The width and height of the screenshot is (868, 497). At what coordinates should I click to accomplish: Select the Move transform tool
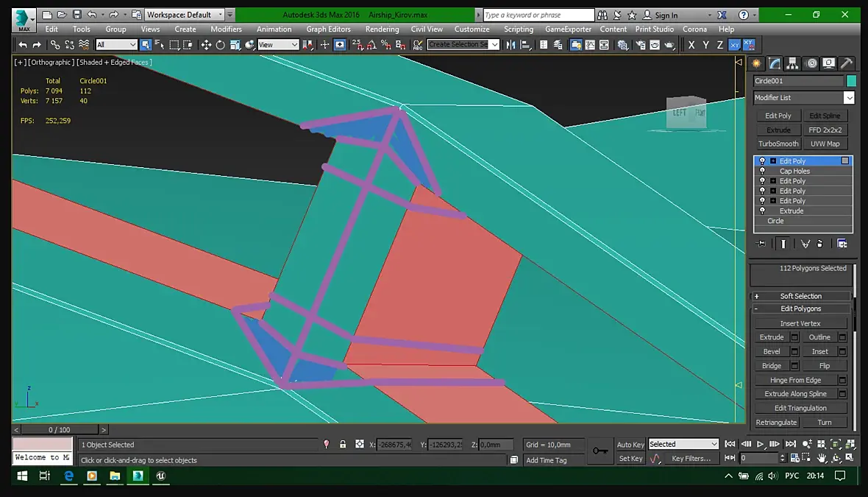[x=206, y=45]
